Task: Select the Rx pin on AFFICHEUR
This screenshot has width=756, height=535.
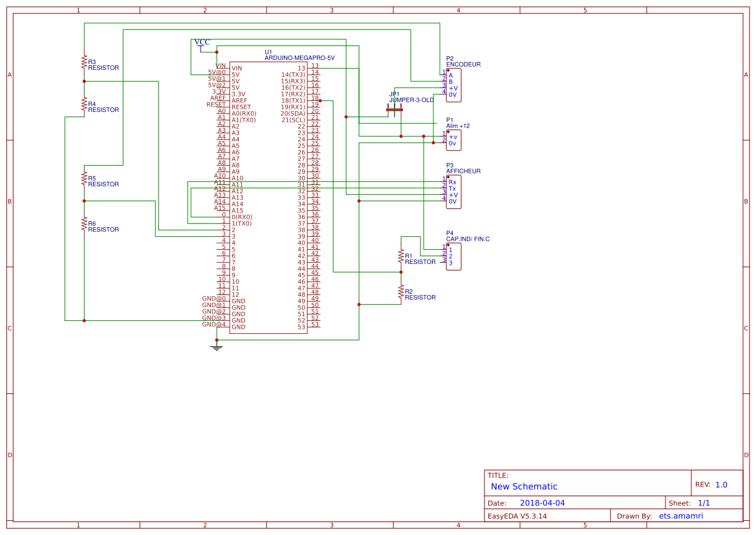Action: click(452, 182)
